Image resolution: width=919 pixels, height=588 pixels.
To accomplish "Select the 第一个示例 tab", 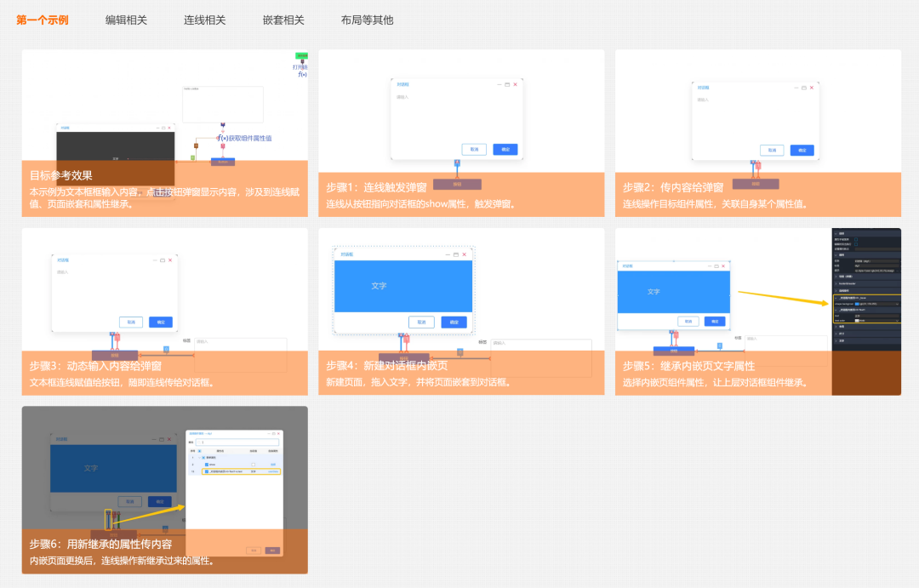I will (x=43, y=20).
